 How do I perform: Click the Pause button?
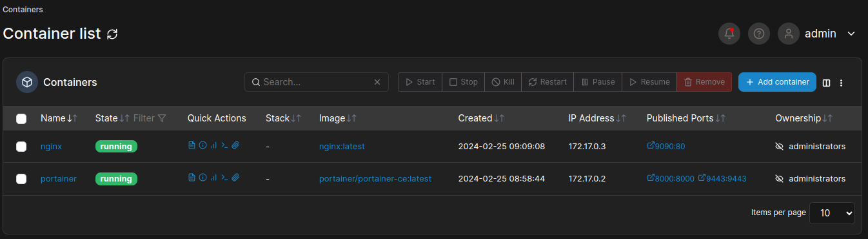tap(598, 82)
